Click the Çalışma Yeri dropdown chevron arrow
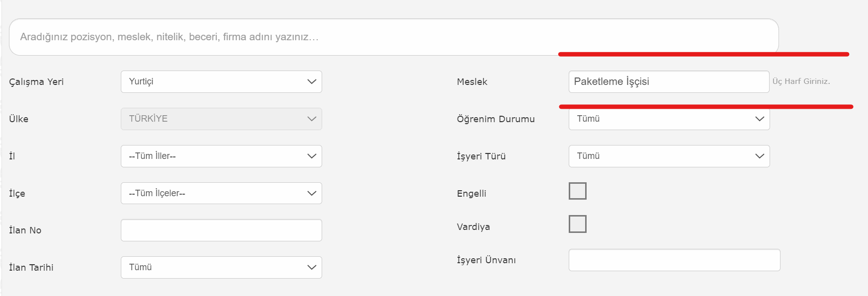 (312, 81)
